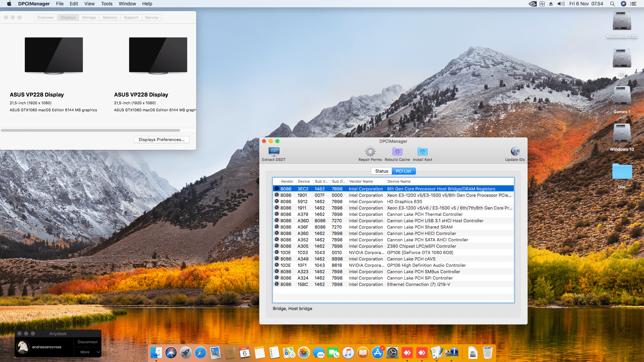Screen dimensions: 644x362
Task: Click the Update IDs globe icon
Action: 515,152
